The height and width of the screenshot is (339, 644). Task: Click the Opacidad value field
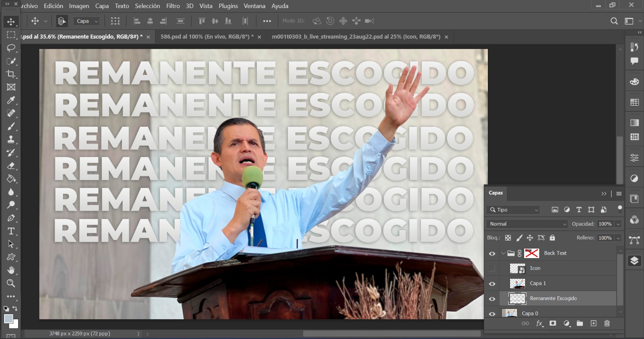[605, 224]
